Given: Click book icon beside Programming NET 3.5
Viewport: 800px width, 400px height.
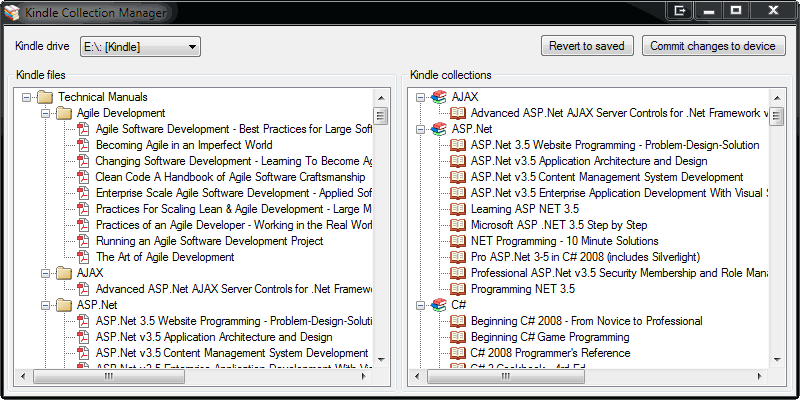Looking at the screenshot, I should tap(458, 289).
